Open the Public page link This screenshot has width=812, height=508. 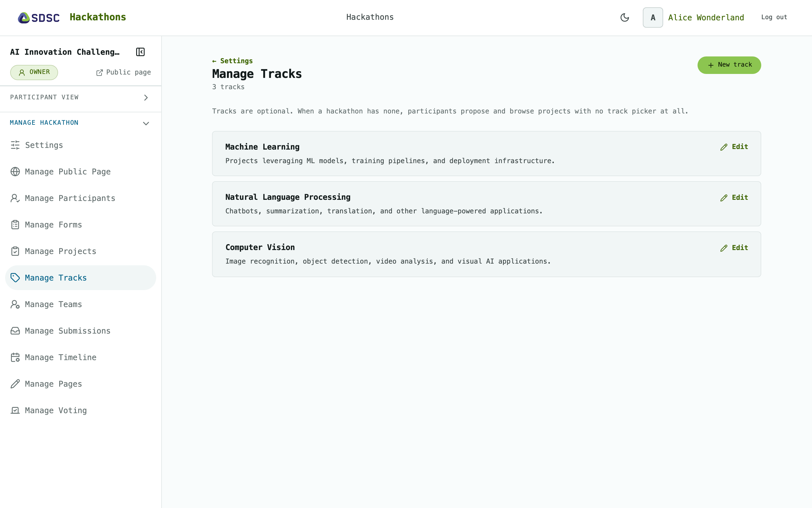point(123,72)
